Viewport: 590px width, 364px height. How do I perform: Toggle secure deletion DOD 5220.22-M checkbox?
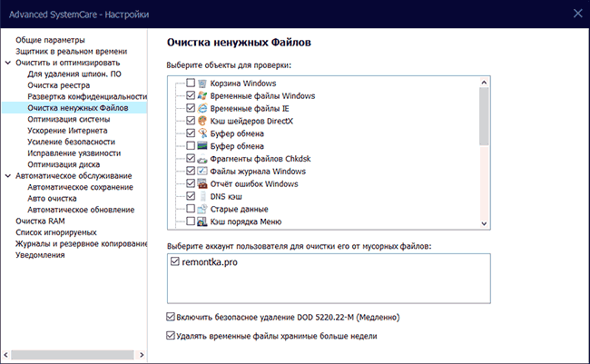[x=171, y=317]
